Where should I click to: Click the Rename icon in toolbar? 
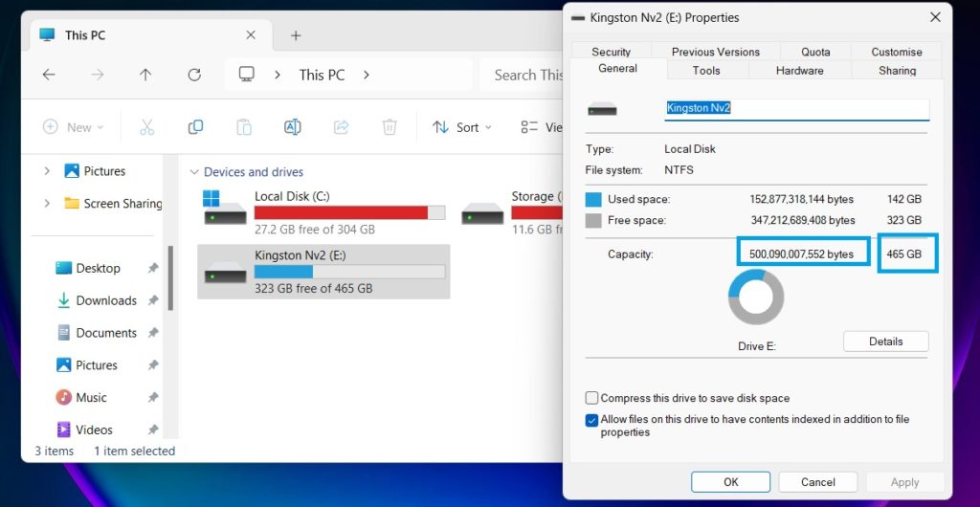click(293, 127)
